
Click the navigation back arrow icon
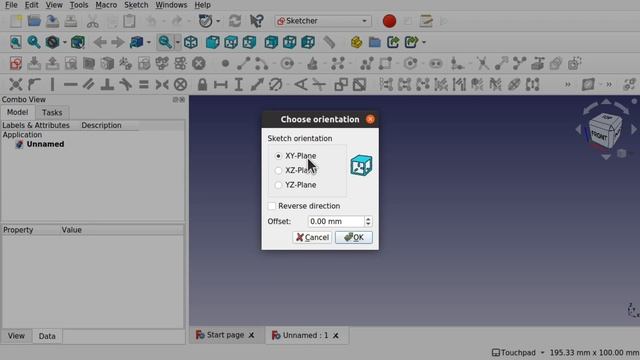(x=100, y=42)
